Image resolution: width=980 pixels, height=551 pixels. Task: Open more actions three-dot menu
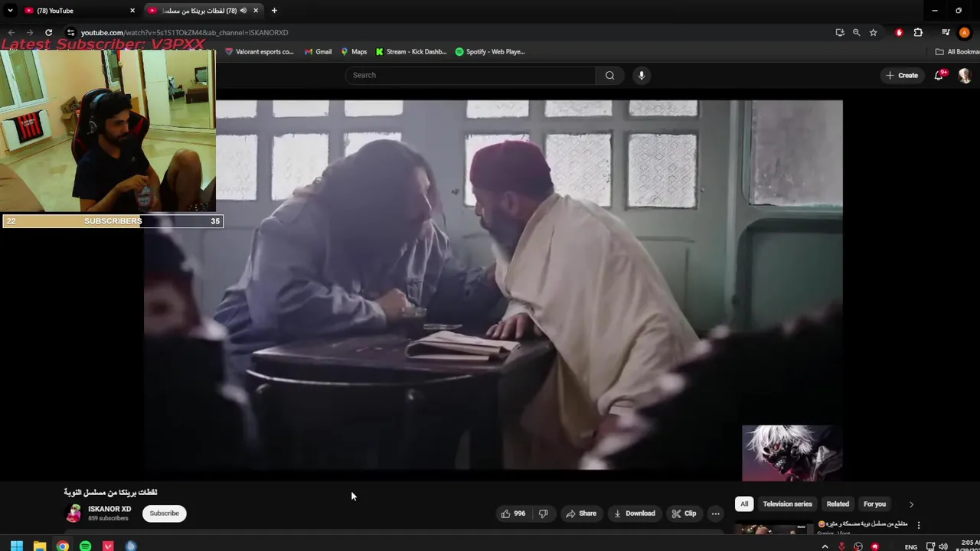715,514
